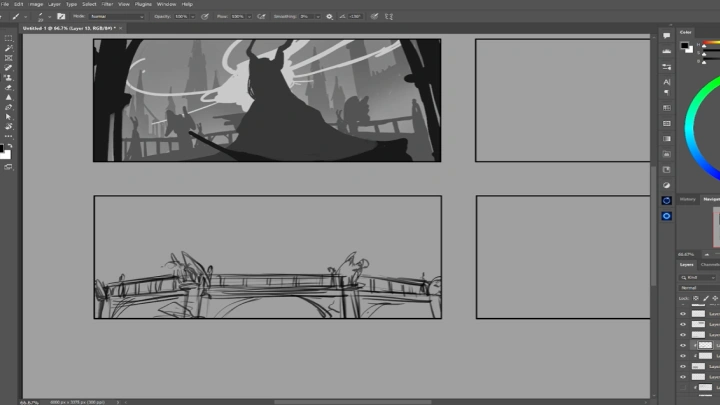Open the Properties sliders panel icon
The width and height of the screenshot is (720, 405).
click(666, 67)
